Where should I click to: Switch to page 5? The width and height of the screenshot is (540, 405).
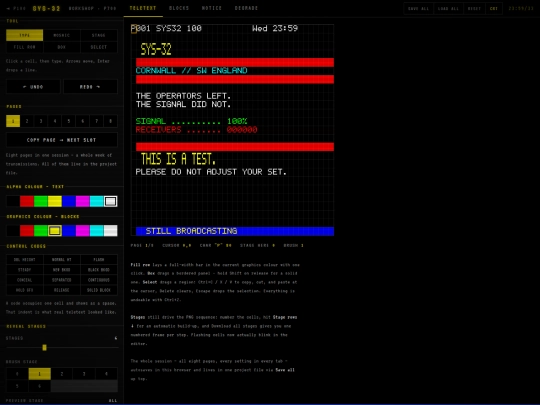69,121
